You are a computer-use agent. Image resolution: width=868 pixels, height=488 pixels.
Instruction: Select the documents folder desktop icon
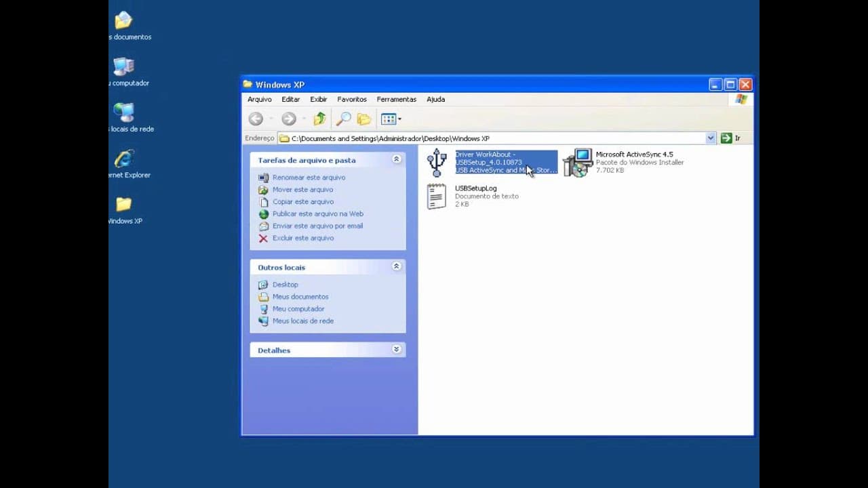[123, 20]
